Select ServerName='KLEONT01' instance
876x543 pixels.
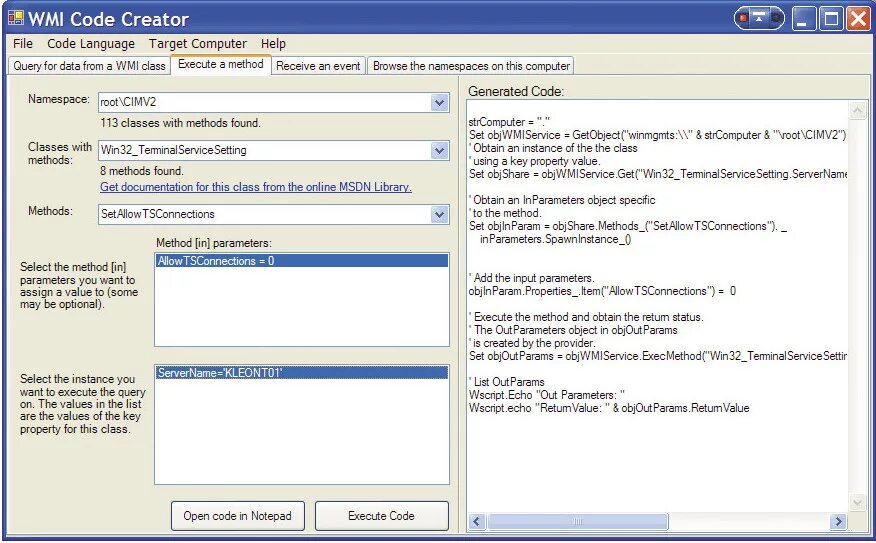click(x=302, y=373)
